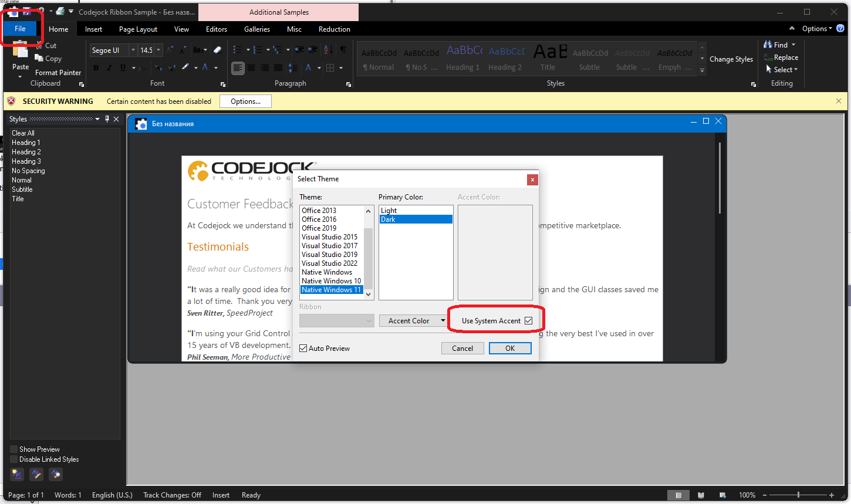Click the Justify alignment icon
This screenshot has height=504, width=851.
click(x=278, y=68)
